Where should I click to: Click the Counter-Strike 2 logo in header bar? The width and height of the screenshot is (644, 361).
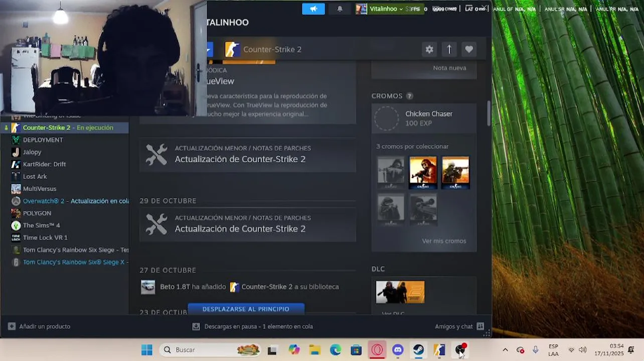point(232,49)
